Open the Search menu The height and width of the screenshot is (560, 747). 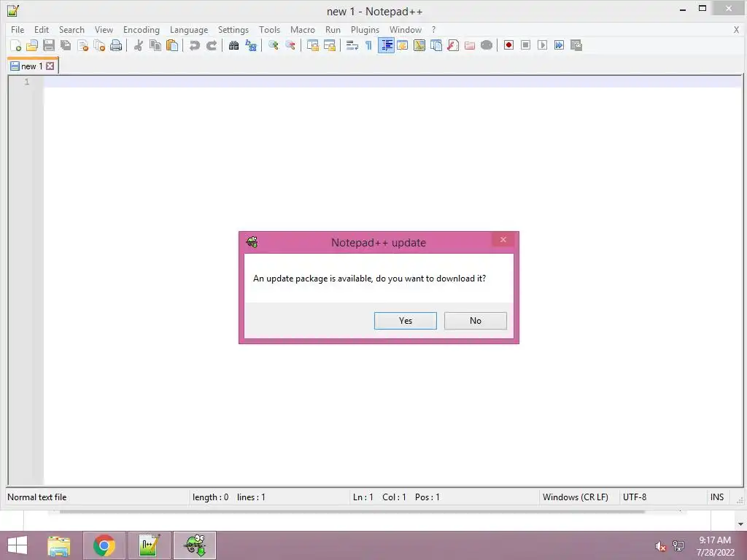point(71,29)
